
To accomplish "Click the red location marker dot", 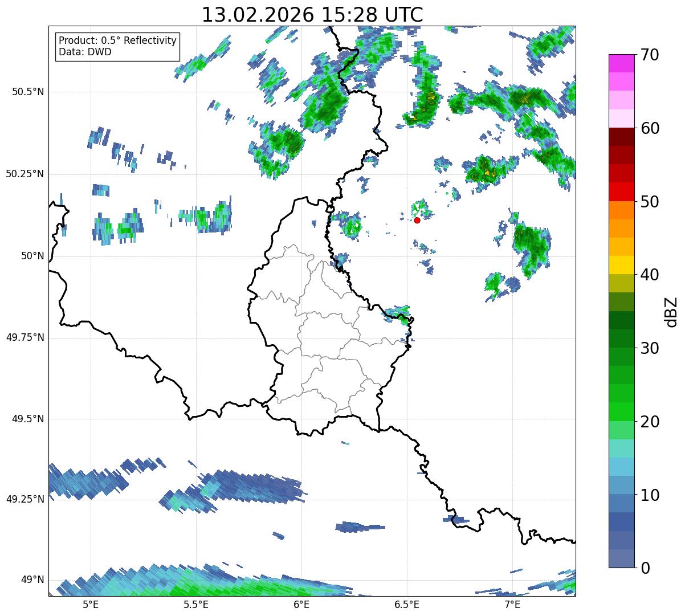I will click(417, 220).
